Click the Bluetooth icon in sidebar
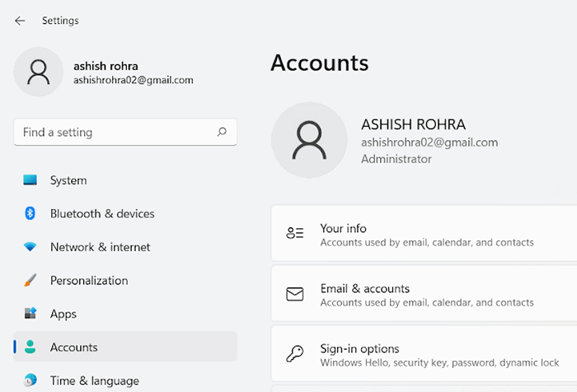577x392 pixels. click(30, 213)
